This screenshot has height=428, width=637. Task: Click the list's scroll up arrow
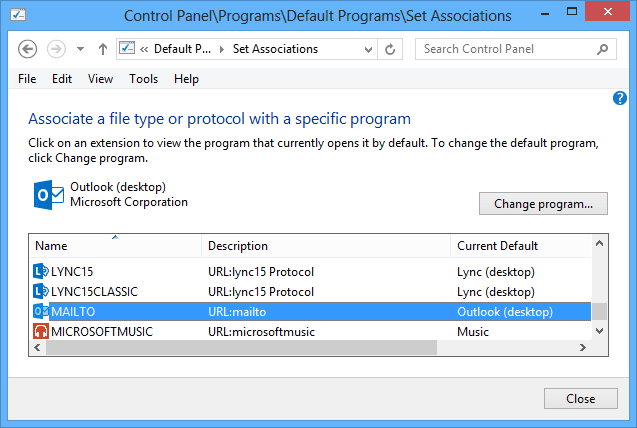(x=599, y=244)
